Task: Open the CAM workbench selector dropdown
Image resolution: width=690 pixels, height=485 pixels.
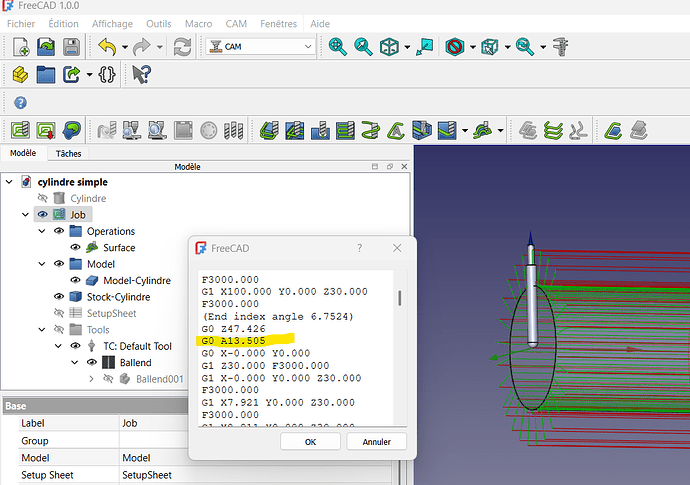Action: 261,46
